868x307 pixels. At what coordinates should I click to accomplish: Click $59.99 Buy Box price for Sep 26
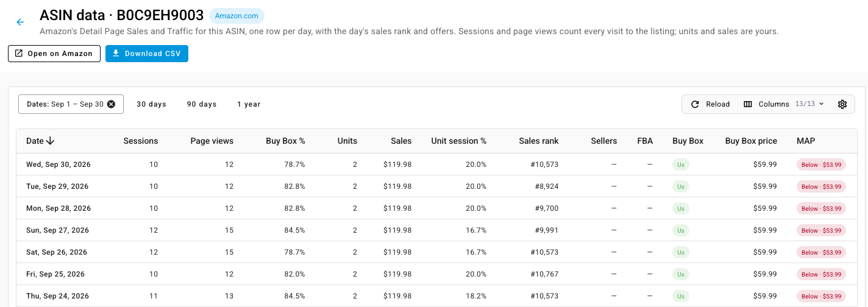[x=765, y=252]
